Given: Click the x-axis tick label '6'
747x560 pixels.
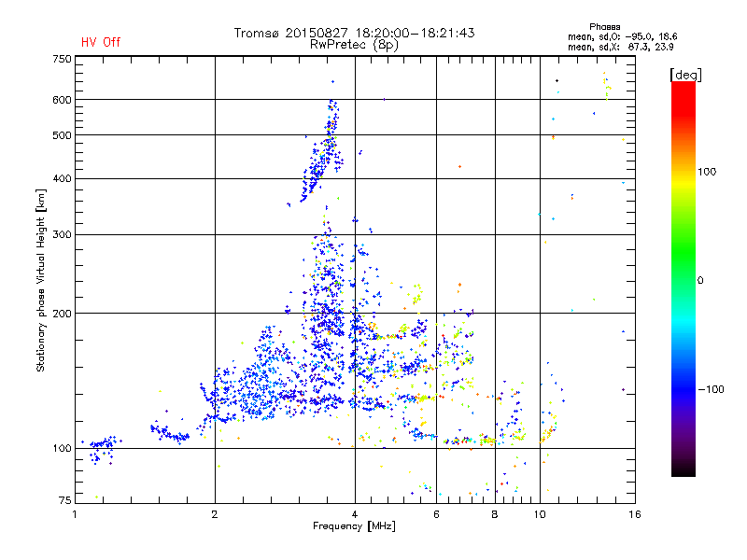Looking at the screenshot, I should tap(436, 514).
